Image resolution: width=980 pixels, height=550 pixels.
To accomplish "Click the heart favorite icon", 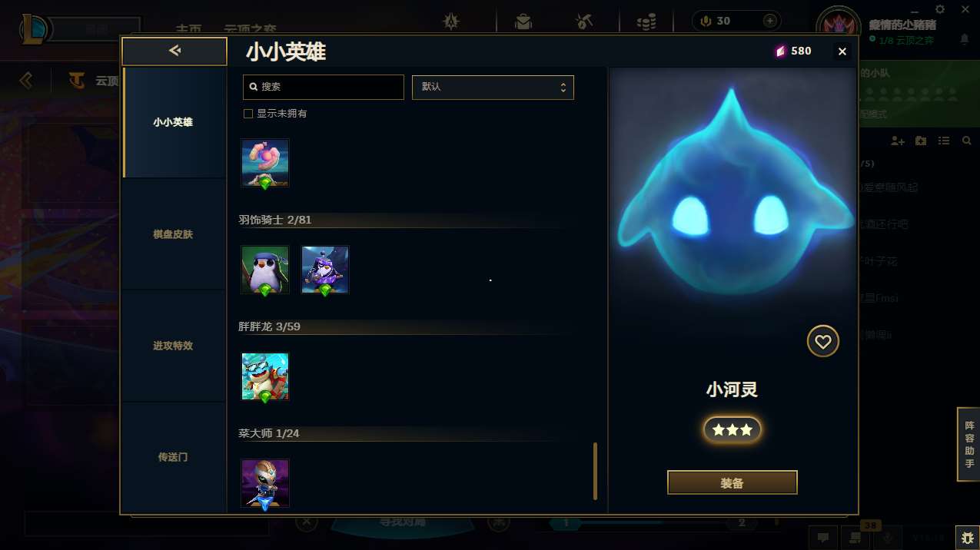I will click(x=823, y=341).
